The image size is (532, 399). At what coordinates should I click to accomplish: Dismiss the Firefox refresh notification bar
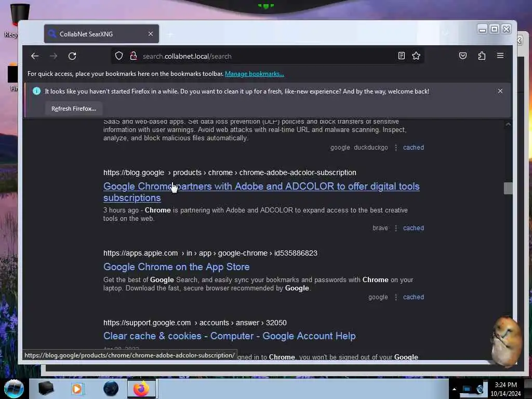[x=500, y=91]
